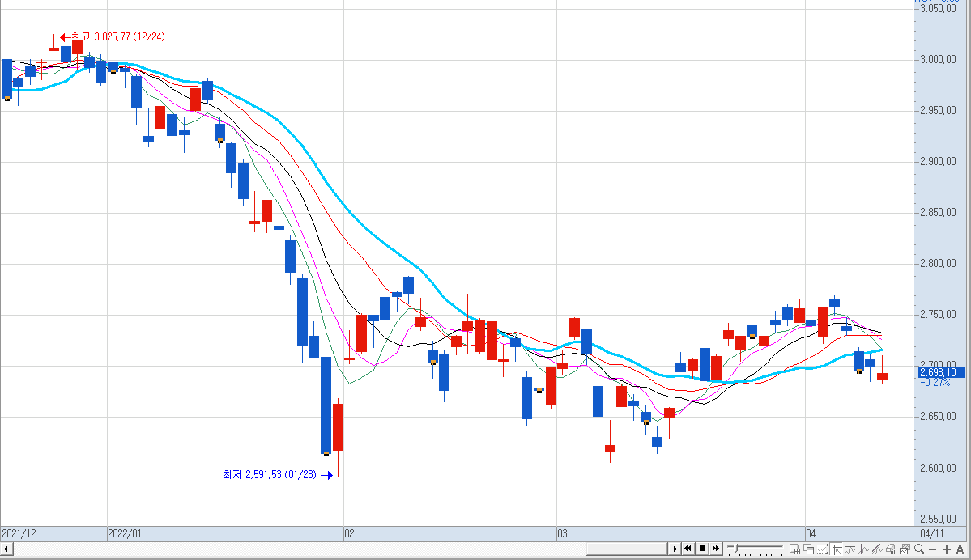Click the 2022/01 date axis label
This screenshot has height=560, width=971.
point(125,533)
